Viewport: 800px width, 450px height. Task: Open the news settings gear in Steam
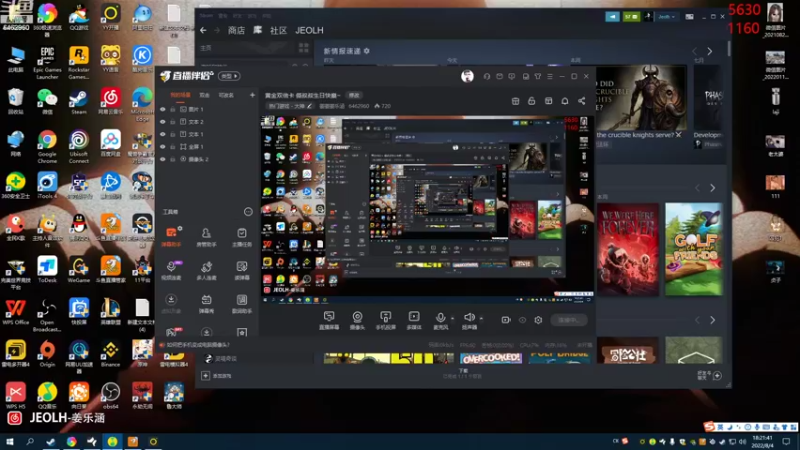click(367, 51)
